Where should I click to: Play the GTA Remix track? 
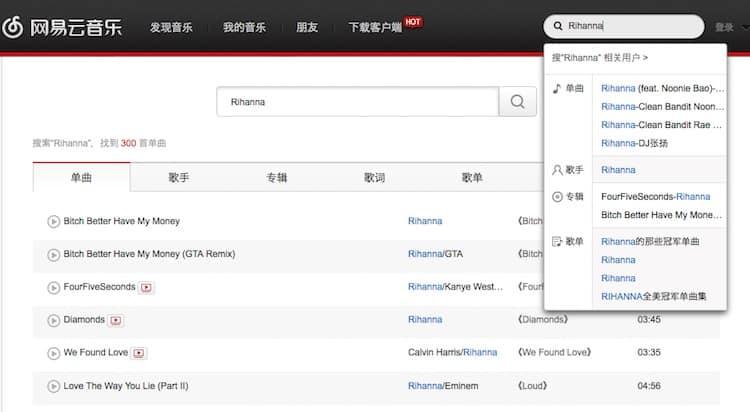click(54, 254)
